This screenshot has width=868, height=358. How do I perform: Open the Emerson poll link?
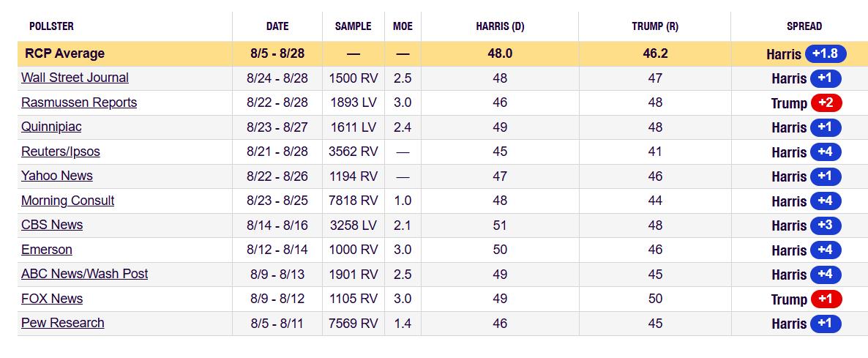pyautogui.click(x=47, y=250)
